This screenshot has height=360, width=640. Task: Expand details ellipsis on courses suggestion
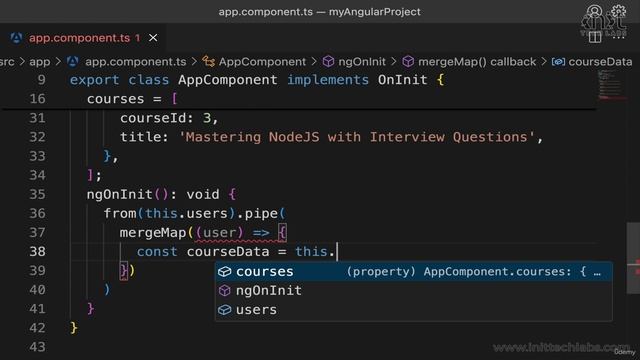point(597,272)
